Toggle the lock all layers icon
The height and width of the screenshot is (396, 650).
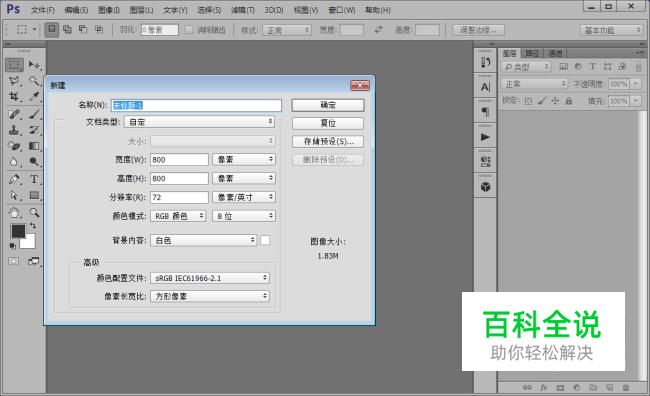569,101
